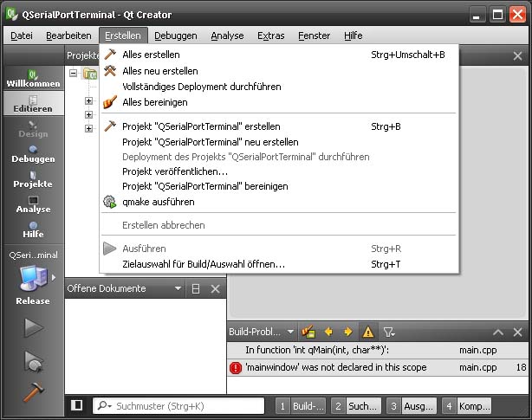
Task: Select 'Alles bereinigen' from the menu
Action: [x=154, y=102]
